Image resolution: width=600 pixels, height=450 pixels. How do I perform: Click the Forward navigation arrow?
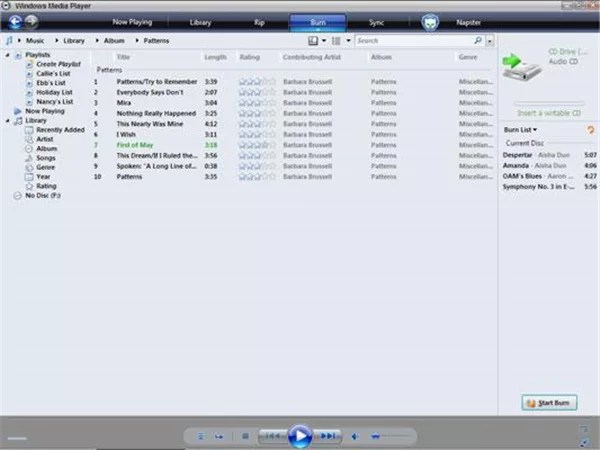point(32,22)
